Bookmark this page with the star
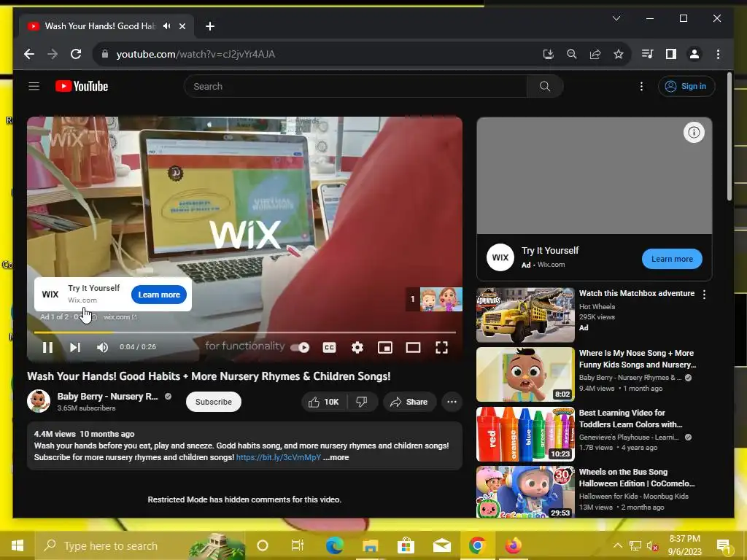This screenshot has height=560, width=747. pos(619,54)
